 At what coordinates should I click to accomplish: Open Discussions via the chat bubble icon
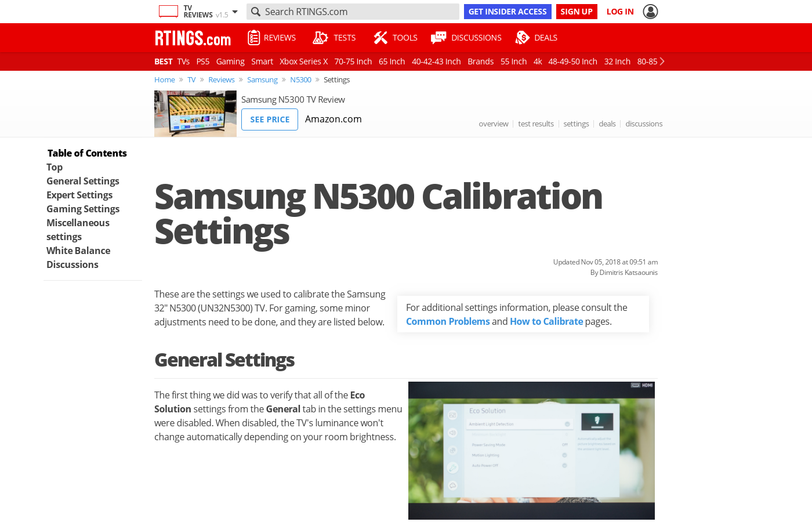[x=438, y=38]
